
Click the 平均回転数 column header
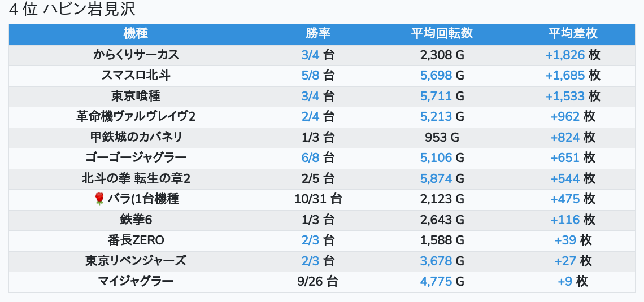pyautogui.click(x=442, y=34)
